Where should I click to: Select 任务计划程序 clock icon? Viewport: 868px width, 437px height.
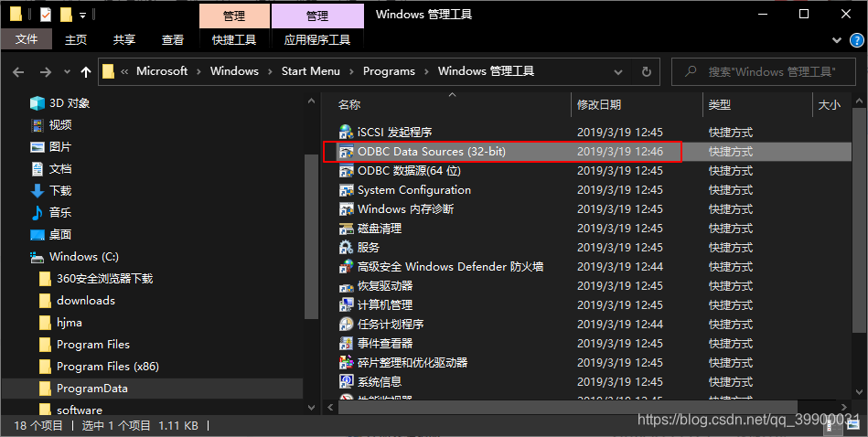click(x=346, y=325)
